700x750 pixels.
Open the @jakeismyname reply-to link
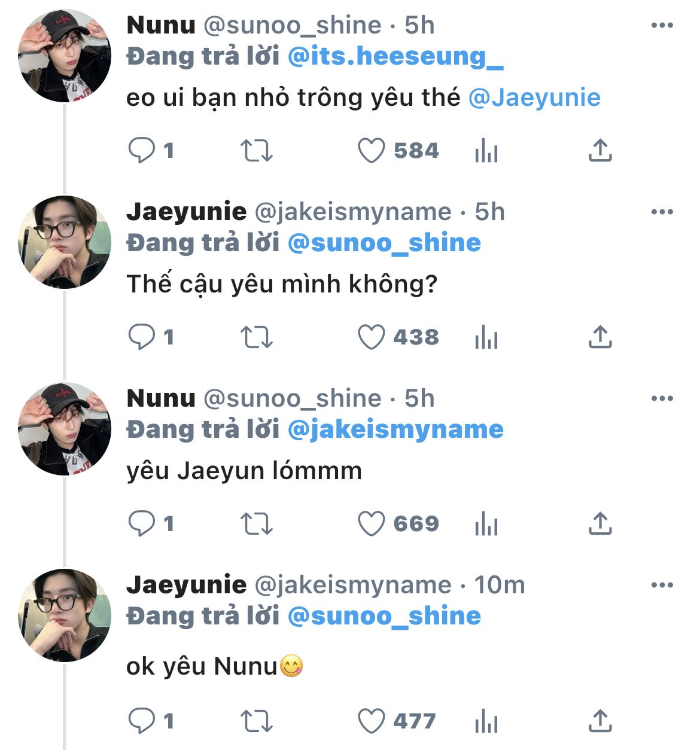(395, 430)
